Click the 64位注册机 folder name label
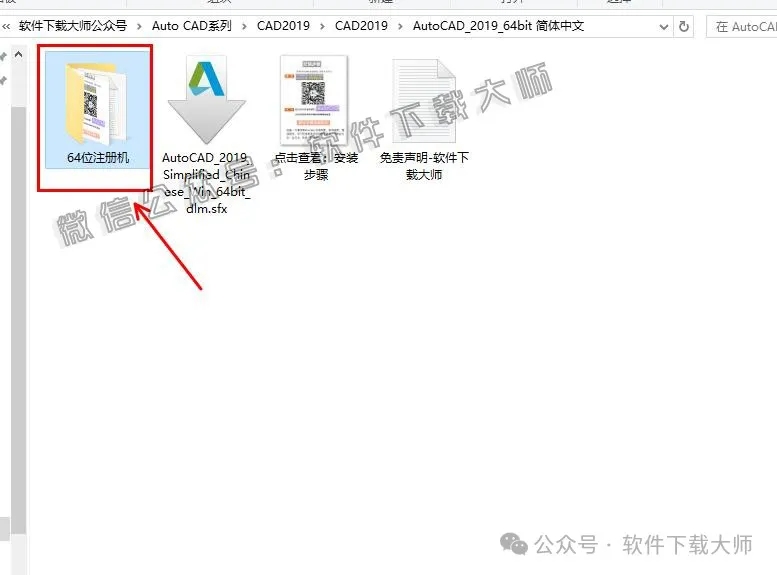 pyautogui.click(x=98, y=158)
